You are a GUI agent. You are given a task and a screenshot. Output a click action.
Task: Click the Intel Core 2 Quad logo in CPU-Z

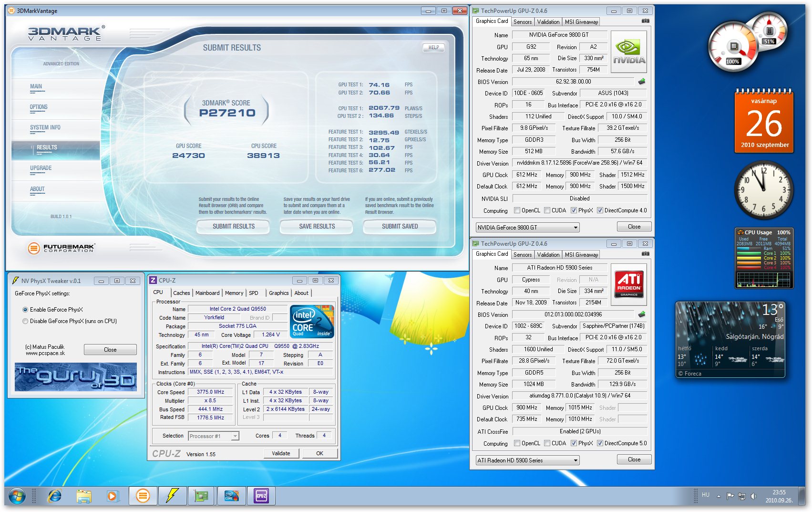[x=312, y=322]
